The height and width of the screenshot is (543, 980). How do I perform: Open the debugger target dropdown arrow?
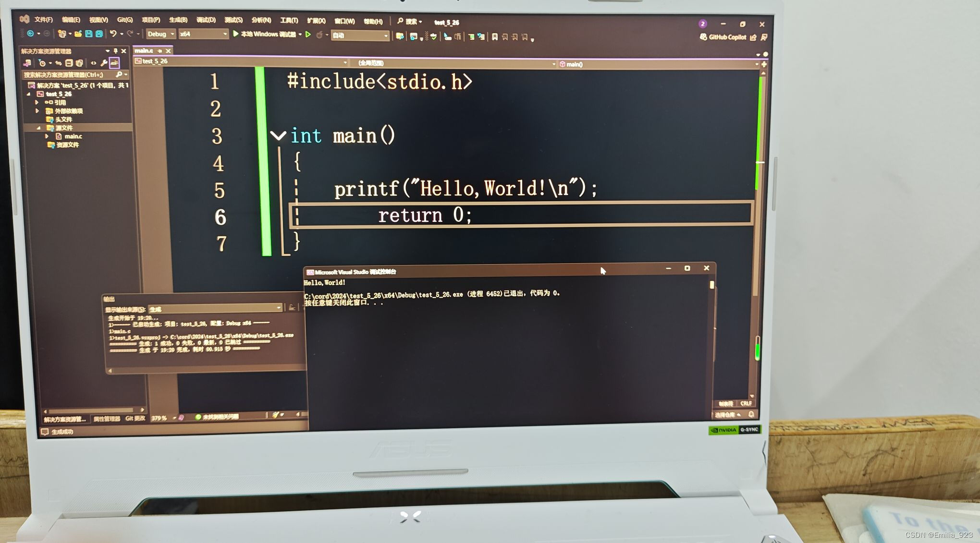tap(300, 35)
